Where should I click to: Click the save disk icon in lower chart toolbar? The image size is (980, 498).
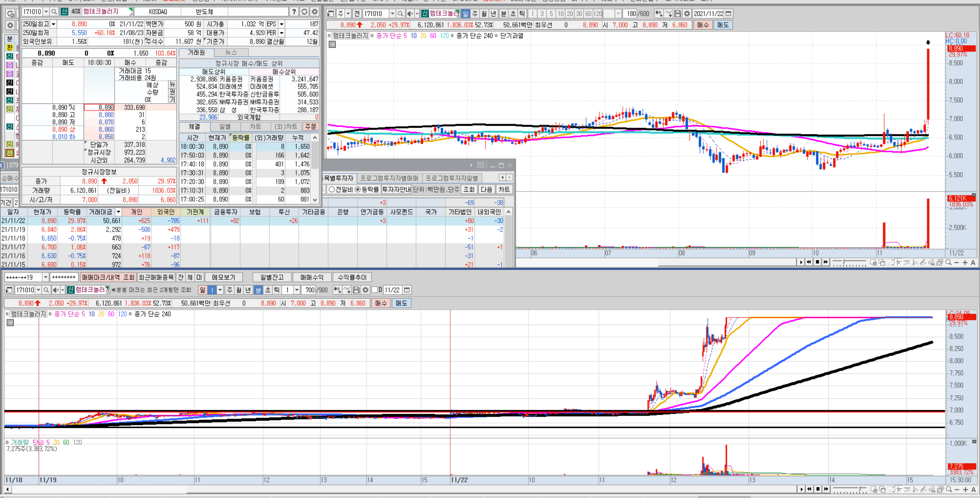tap(356, 290)
